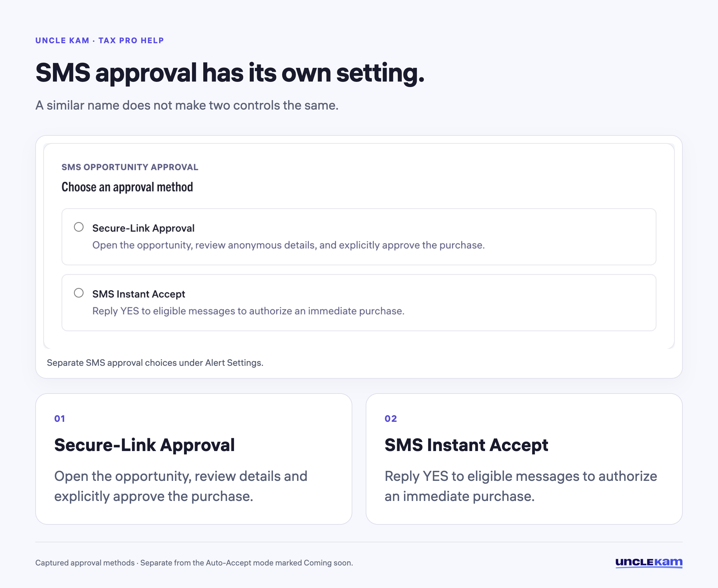
Task: Click the '02' step number
Action: (391, 419)
